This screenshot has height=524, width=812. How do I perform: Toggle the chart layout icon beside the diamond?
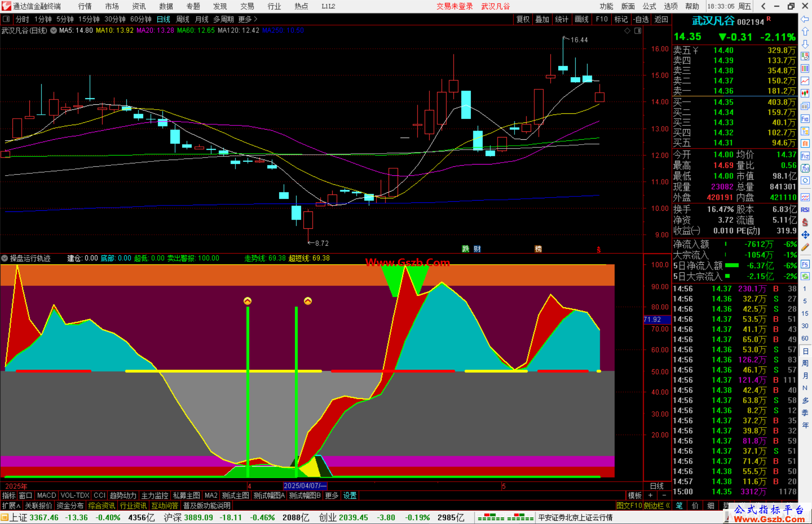click(x=638, y=31)
